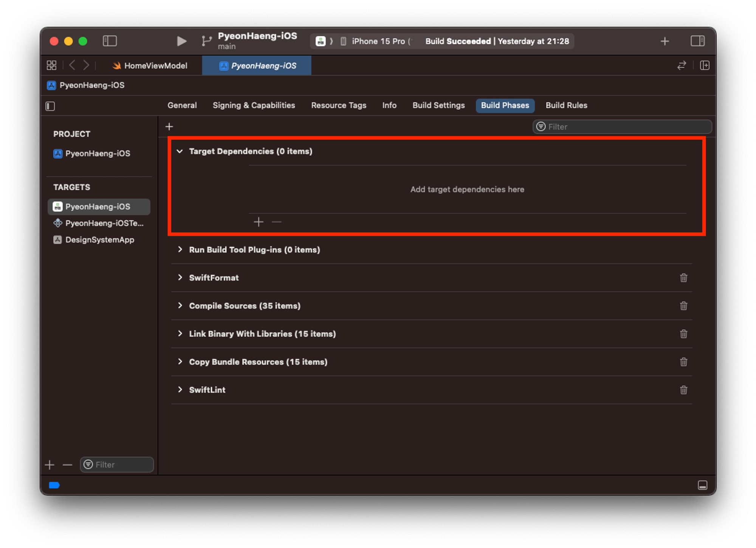Add a target dependency with plus
Screen dimensions: 756x548
tap(259, 222)
